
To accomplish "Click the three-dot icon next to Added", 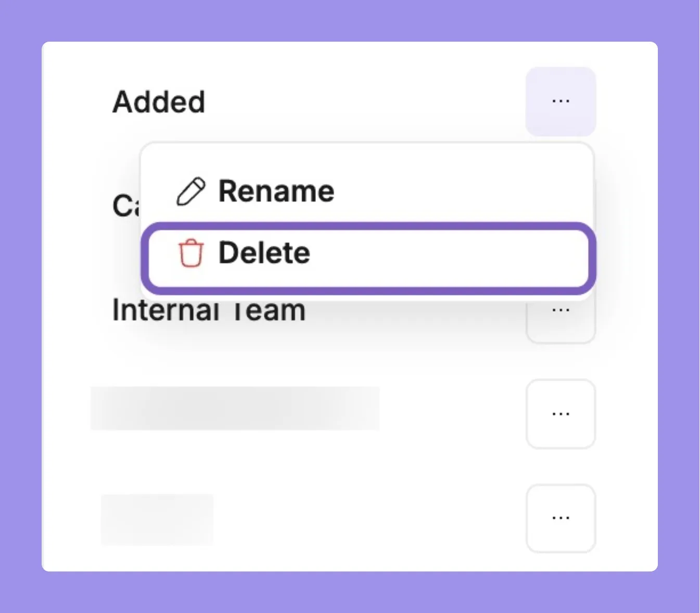I will click(x=561, y=101).
